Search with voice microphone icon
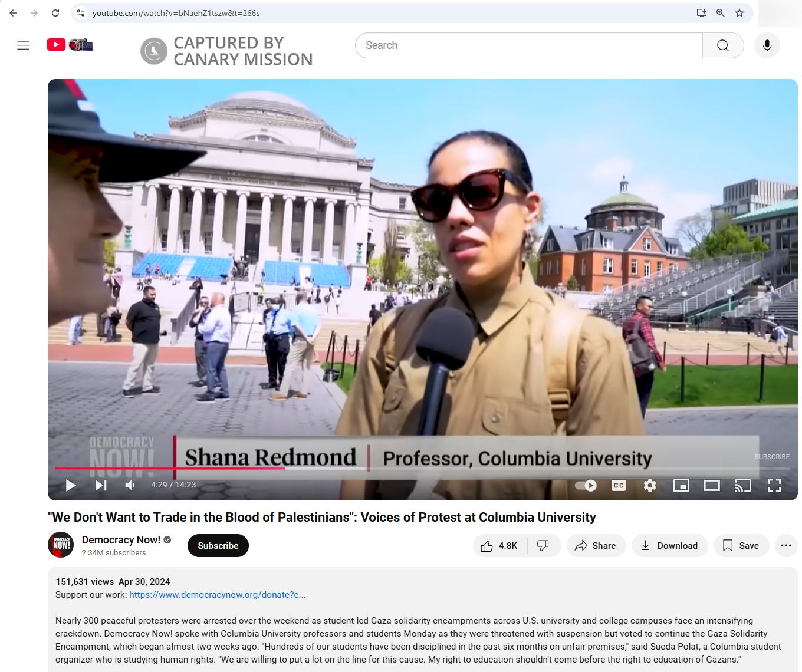 pos(767,45)
